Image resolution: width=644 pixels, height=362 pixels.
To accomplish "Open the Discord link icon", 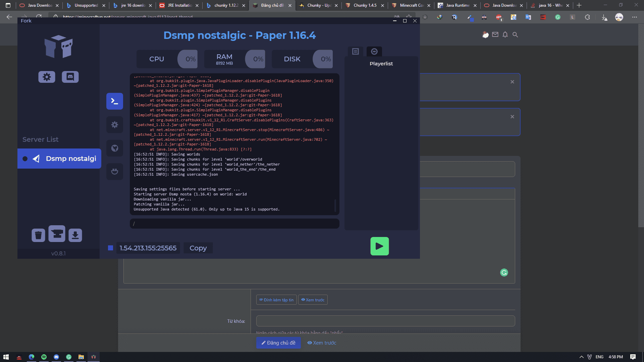I will point(70,77).
